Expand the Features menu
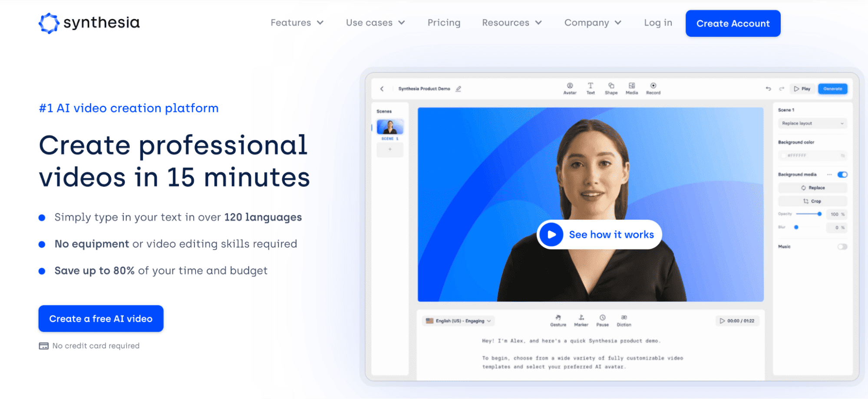This screenshot has height=399, width=868. (297, 23)
